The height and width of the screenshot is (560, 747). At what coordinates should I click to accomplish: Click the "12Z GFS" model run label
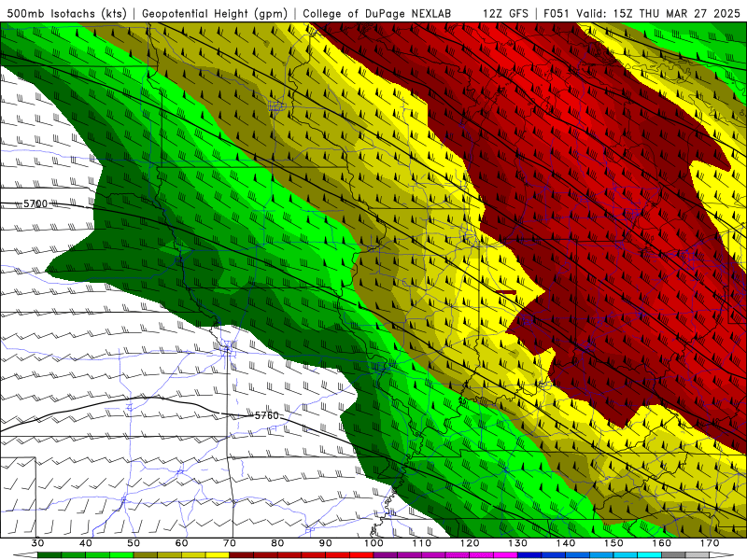click(x=505, y=13)
